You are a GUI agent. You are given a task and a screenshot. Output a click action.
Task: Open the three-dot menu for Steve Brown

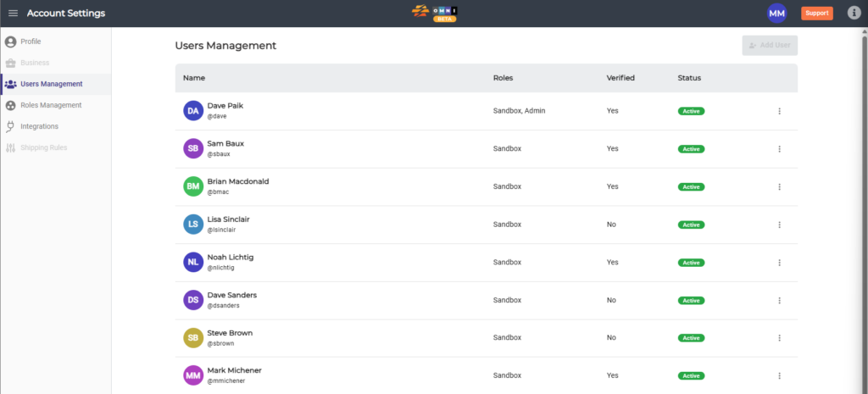click(x=779, y=338)
